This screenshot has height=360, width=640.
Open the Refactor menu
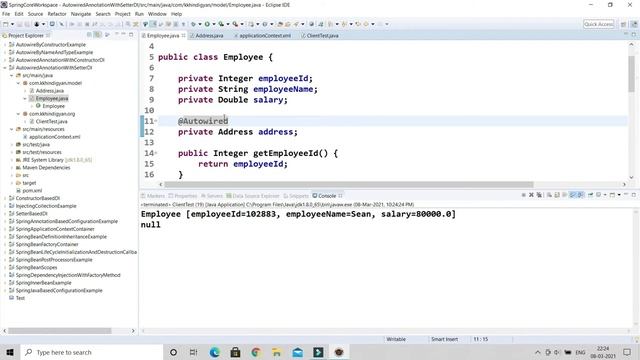coord(57,14)
